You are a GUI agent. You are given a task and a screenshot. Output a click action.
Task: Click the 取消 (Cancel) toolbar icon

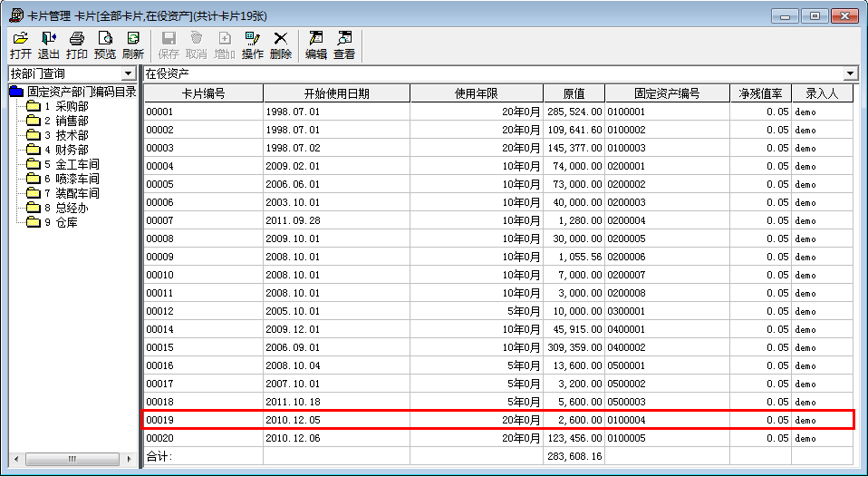pyautogui.click(x=197, y=45)
